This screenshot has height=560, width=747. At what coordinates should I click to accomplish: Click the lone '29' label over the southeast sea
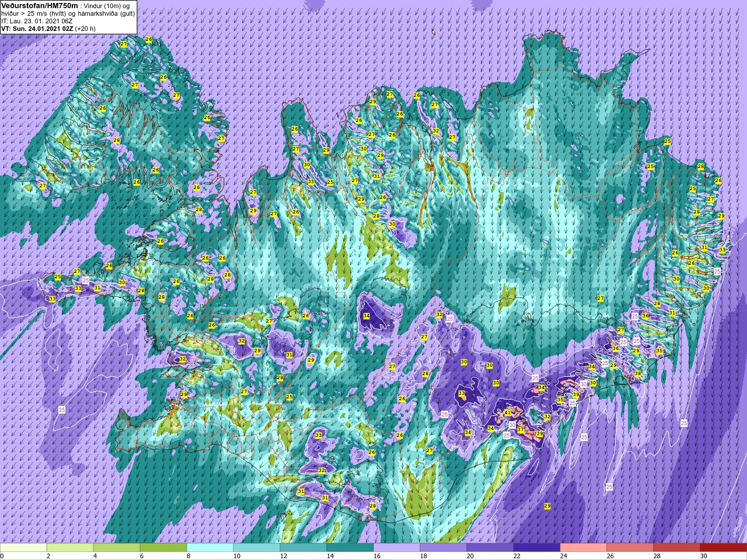[547, 506]
